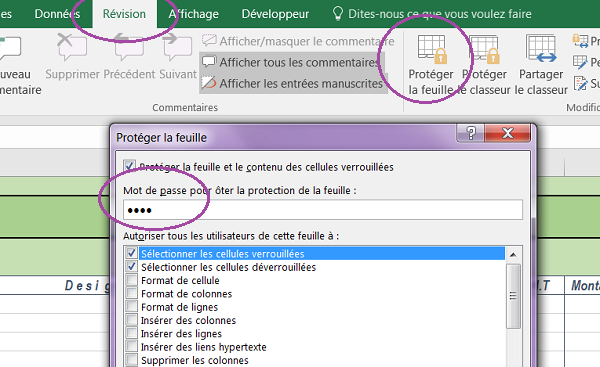Uncheck Protéger la feuille et le contenu
The image size is (600, 367).
tap(129, 166)
